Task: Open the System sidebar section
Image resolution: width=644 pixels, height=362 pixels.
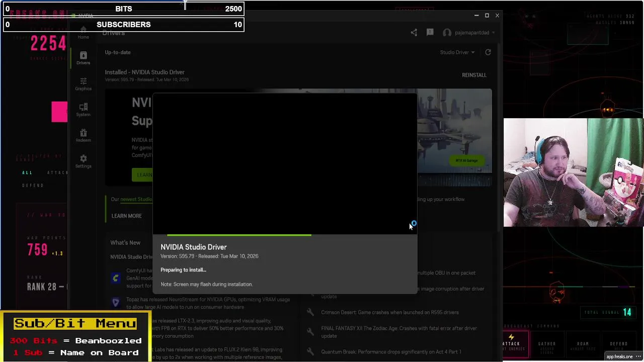Action: 83,110
